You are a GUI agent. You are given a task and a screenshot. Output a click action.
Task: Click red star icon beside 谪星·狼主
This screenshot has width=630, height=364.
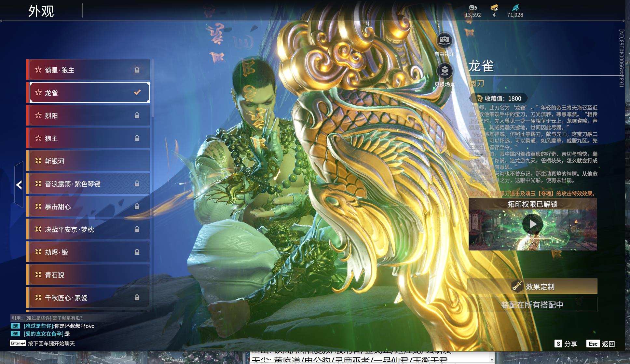coord(38,70)
